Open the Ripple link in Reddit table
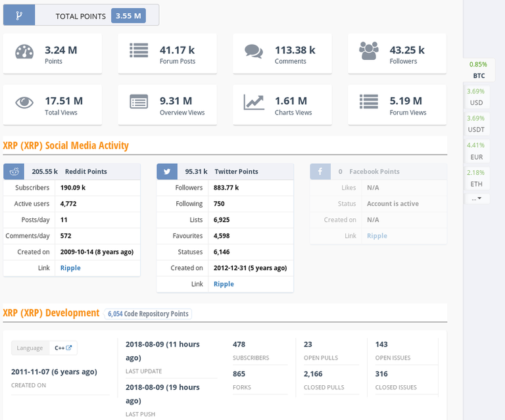This screenshot has width=505, height=420. [x=70, y=268]
